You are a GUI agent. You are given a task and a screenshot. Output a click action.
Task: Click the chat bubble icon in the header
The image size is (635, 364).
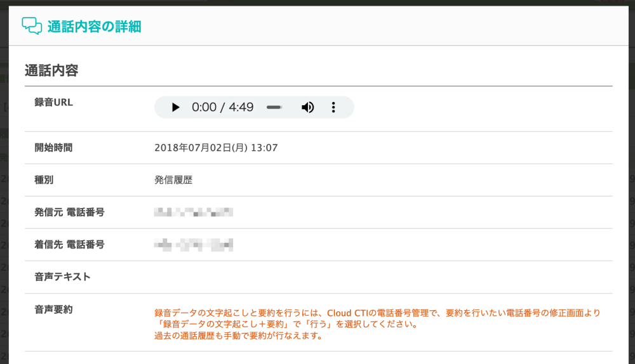coord(32,26)
